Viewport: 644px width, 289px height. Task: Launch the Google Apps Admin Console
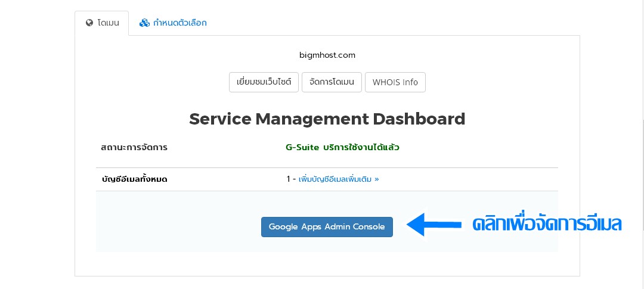pos(327,227)
